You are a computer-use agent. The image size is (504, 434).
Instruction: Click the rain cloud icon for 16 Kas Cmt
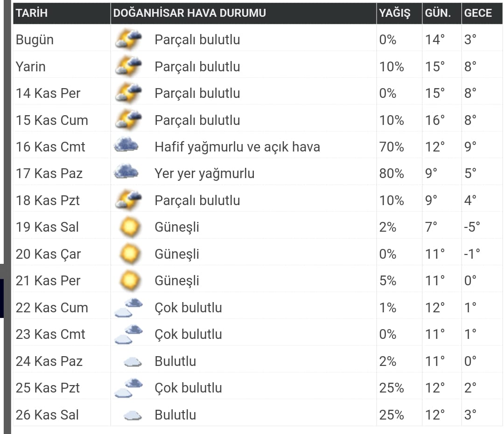126,146
